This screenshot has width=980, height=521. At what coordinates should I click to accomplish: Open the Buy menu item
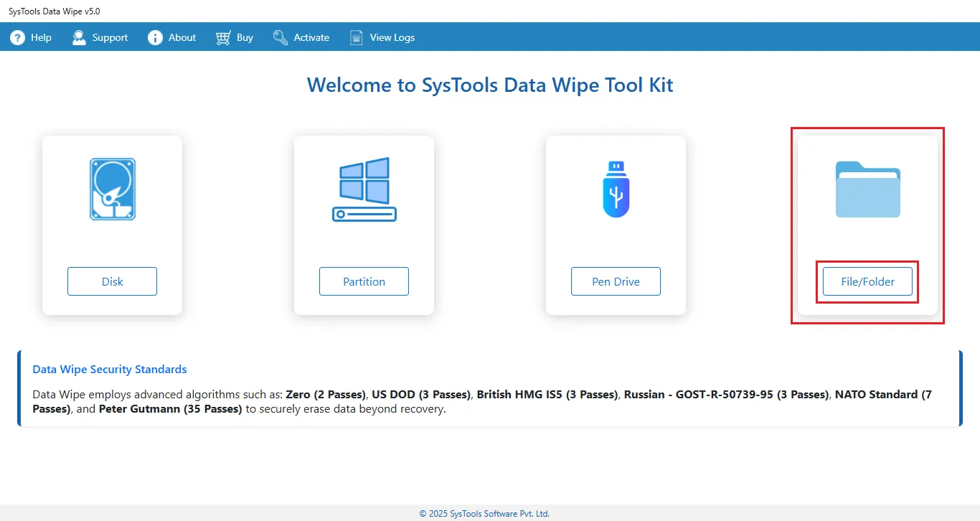pos(235,37)
